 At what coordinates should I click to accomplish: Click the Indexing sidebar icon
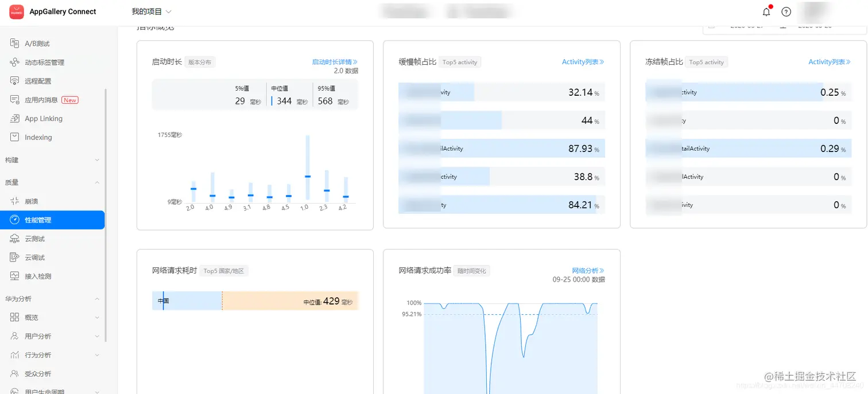pyautogui.click(x=15, y=138)
